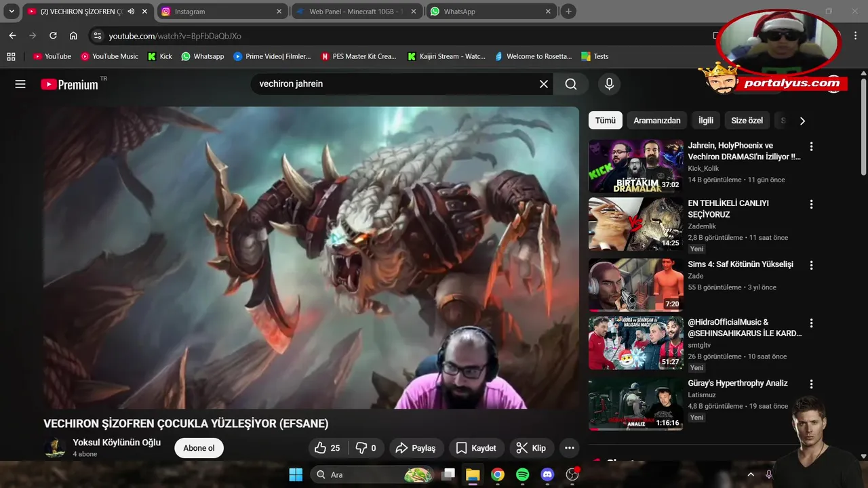Open Jahrein HolyPhoenix Vechiron drama video thumbnail

(x=636, y=166)
